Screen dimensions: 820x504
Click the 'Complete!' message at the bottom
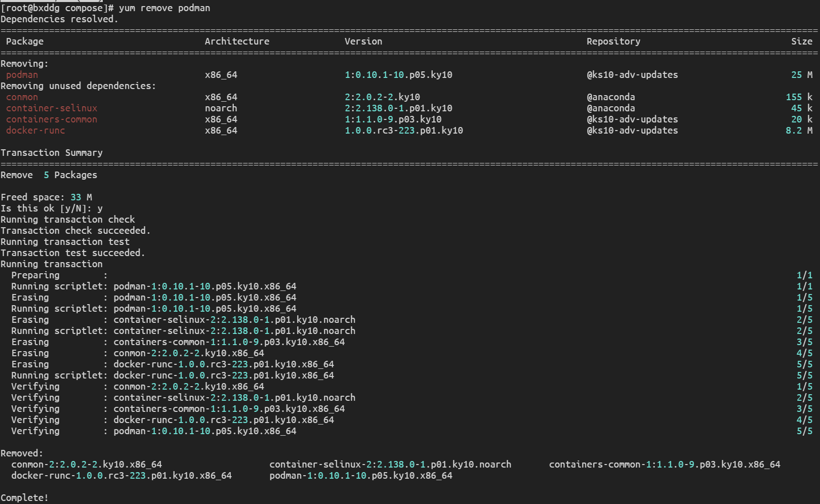pyautogui.click(x=24, y=498)
